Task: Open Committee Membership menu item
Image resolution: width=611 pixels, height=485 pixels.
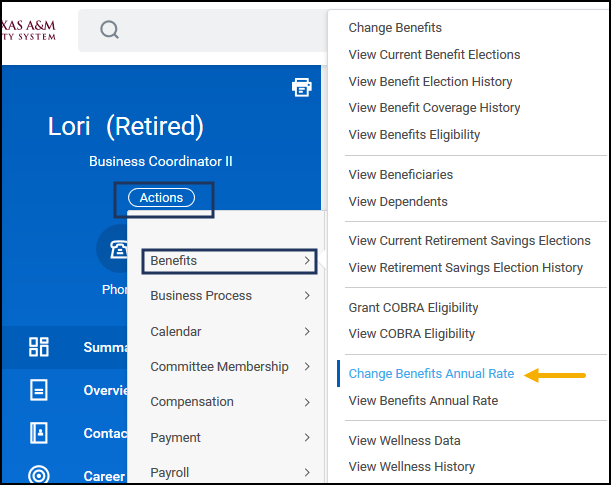Action: (x=219, y=367)
